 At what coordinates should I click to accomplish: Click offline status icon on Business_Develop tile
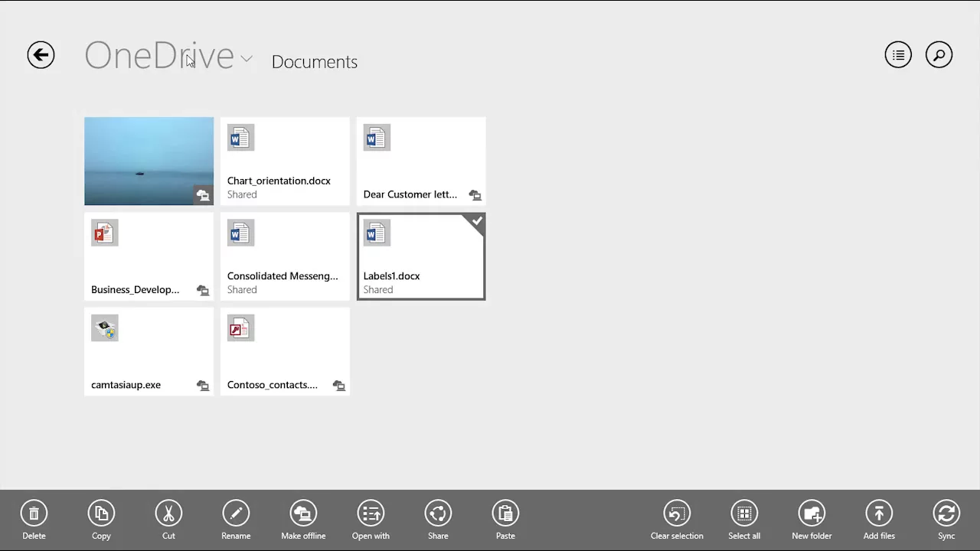click(x=202, y=290)
